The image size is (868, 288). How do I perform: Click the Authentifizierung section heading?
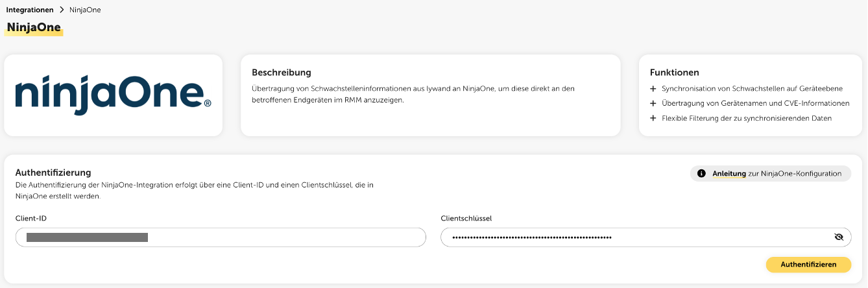53,173
